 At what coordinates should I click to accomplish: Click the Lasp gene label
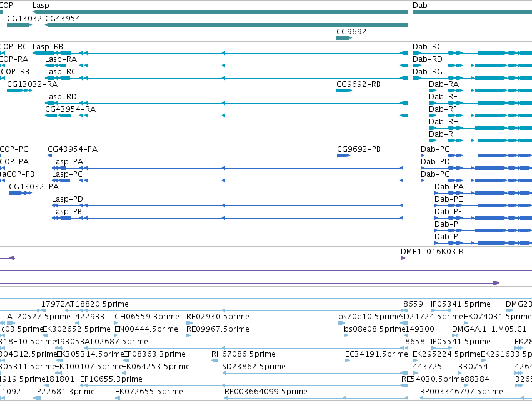(41, 6)
